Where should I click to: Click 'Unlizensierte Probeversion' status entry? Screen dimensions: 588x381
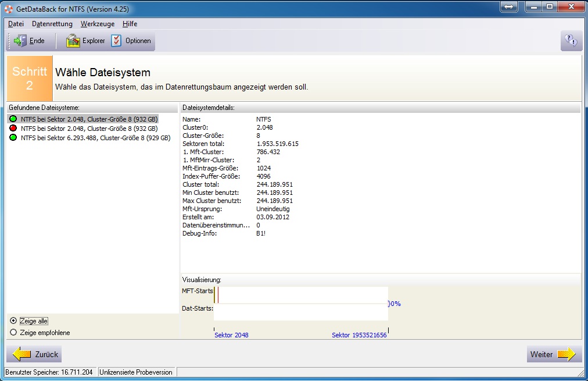(136, 372)
